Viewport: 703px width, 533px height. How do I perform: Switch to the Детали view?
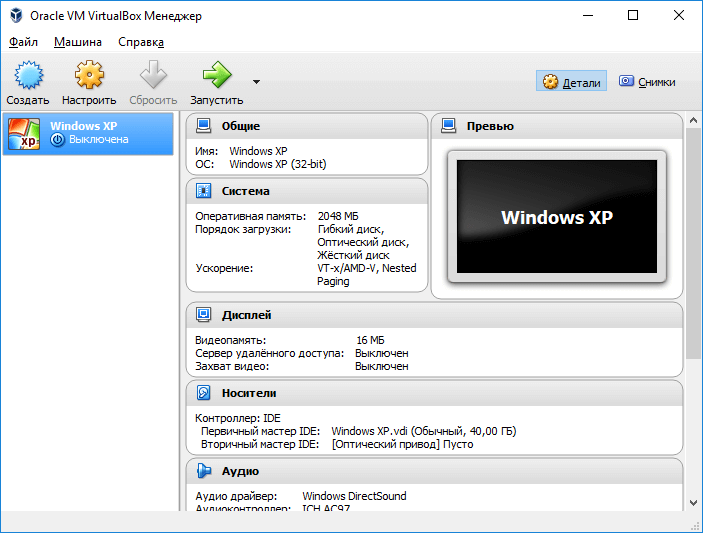571,82
